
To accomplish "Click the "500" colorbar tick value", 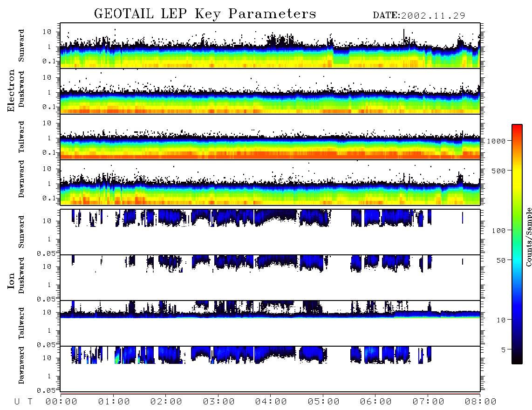I will pos(498,171).
